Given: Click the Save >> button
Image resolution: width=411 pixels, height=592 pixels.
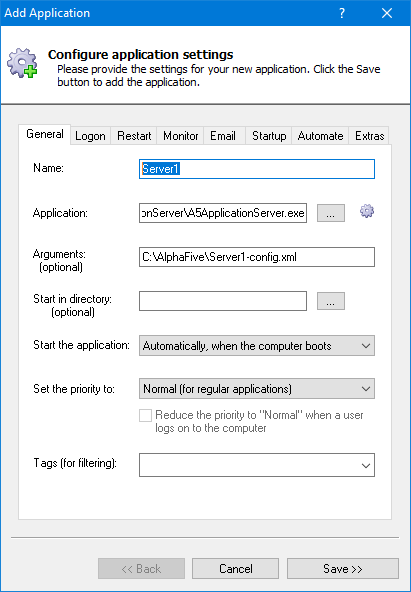Looking at the screenshot, I should [343, 569].
